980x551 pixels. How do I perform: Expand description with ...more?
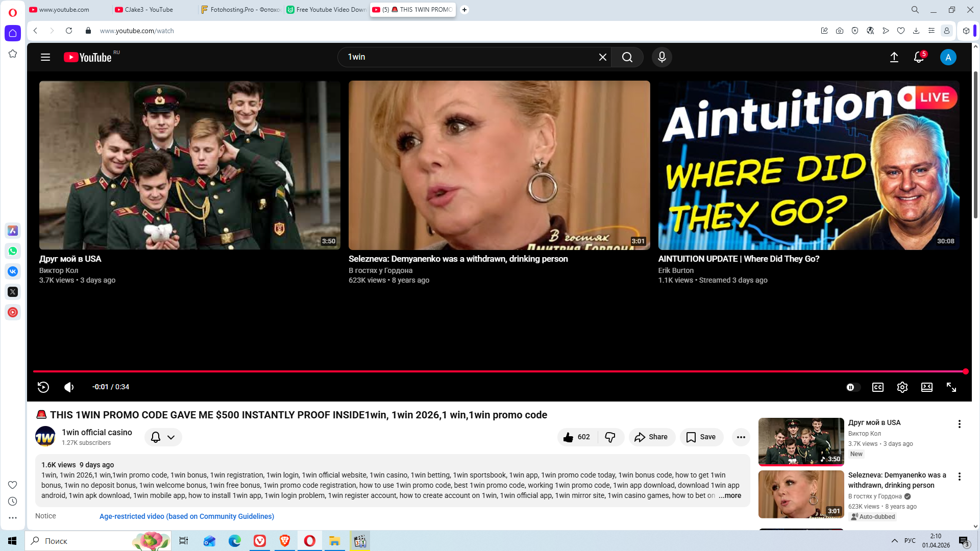pos(730,495)
